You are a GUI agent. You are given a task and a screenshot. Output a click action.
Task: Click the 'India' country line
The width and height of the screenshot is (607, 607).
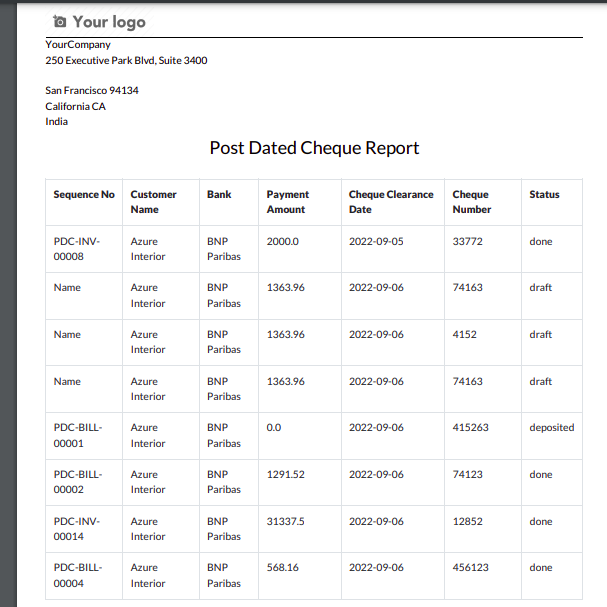57,122
